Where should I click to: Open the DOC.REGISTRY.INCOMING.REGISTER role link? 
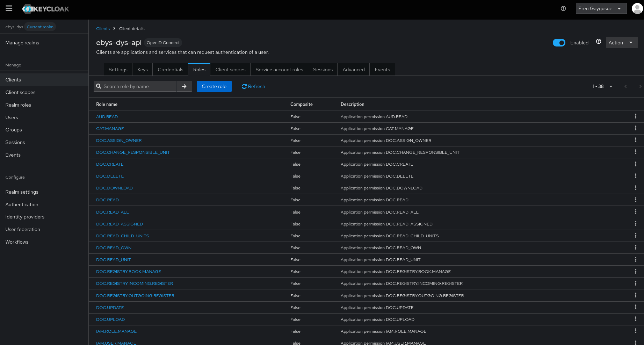tap(135, 283)
